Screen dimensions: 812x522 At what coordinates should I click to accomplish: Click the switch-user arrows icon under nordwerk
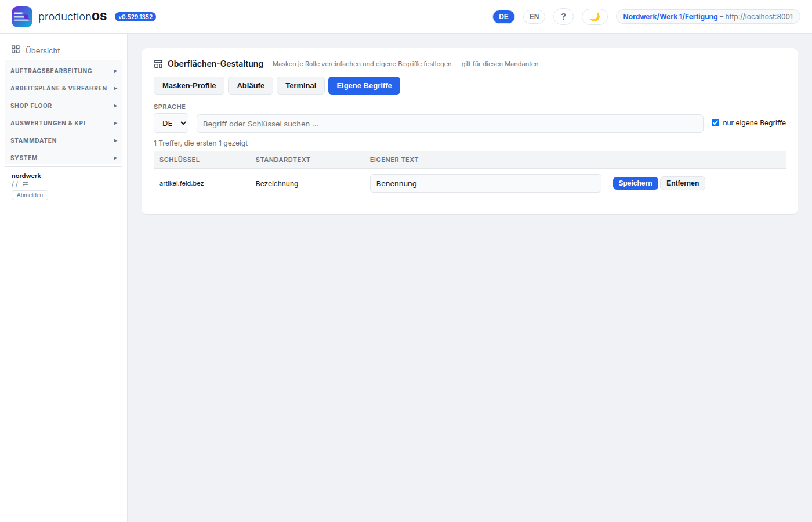tap(26, 184)
